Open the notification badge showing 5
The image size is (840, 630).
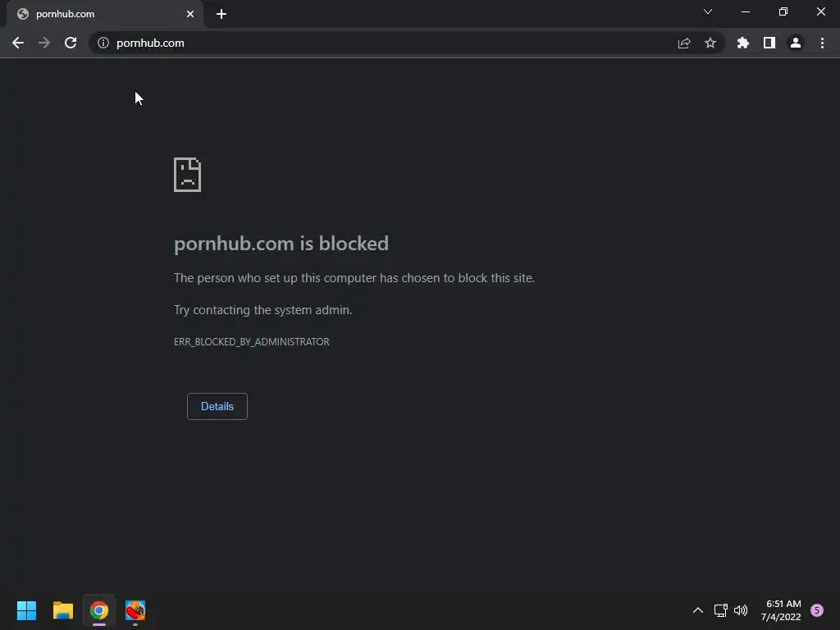point(817,610)
